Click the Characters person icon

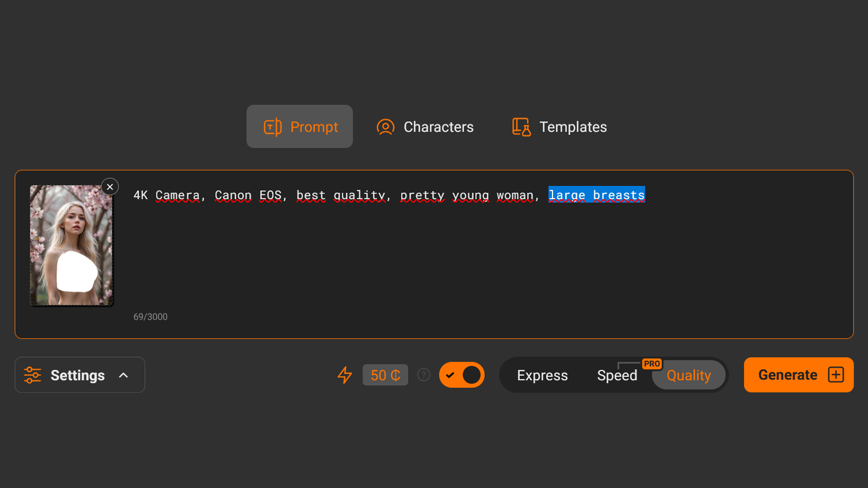(x=385, y=127)
